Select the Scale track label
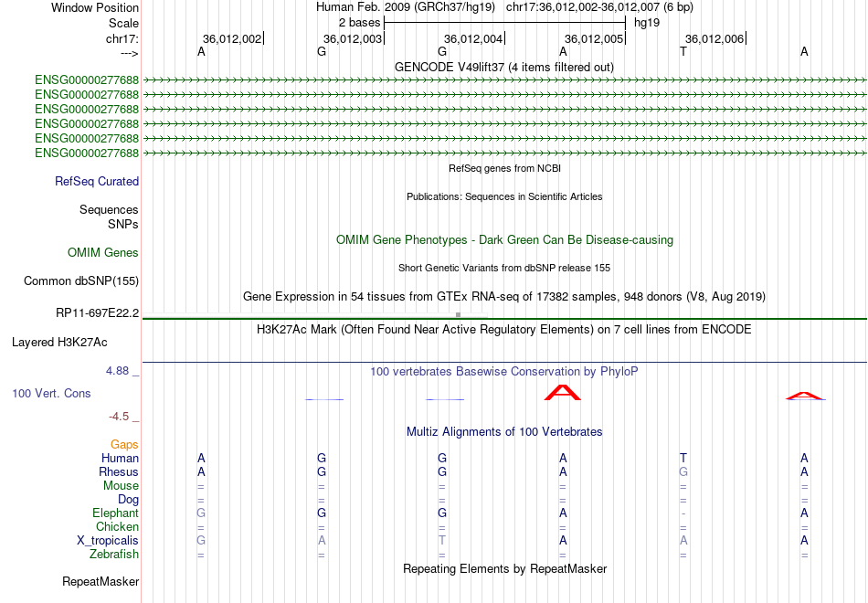Viewport: 868px width, 603px height. (123, 23)
